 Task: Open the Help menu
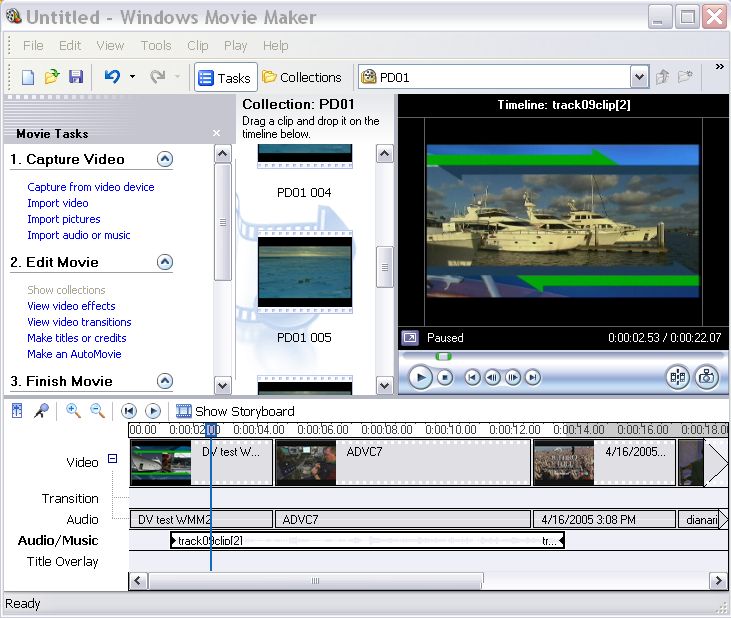pos(276,46)
